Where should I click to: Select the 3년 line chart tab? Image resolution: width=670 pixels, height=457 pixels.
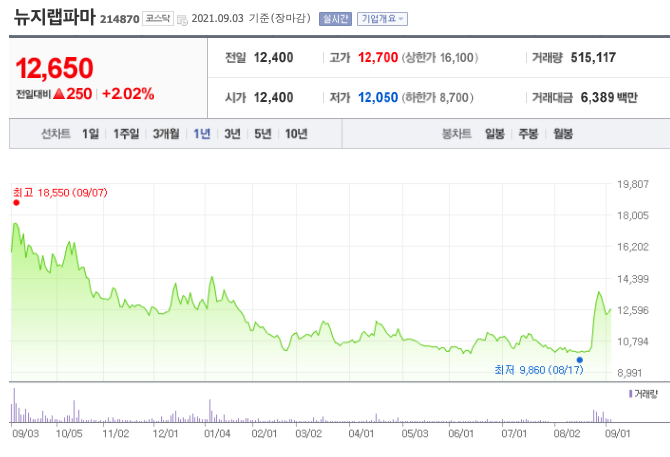click(232, 134)
